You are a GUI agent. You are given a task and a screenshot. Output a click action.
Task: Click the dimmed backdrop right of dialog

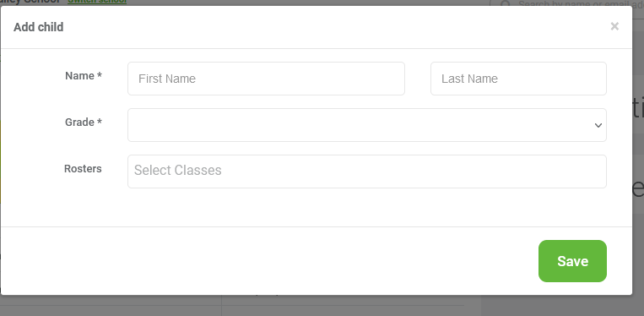point(638,165)
